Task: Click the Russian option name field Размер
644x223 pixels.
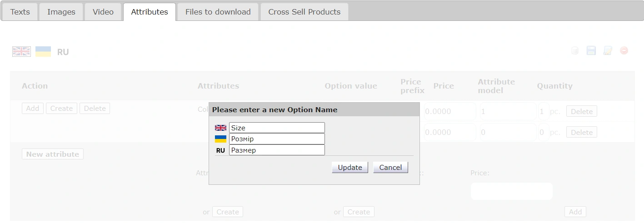Action: [277, 150]
